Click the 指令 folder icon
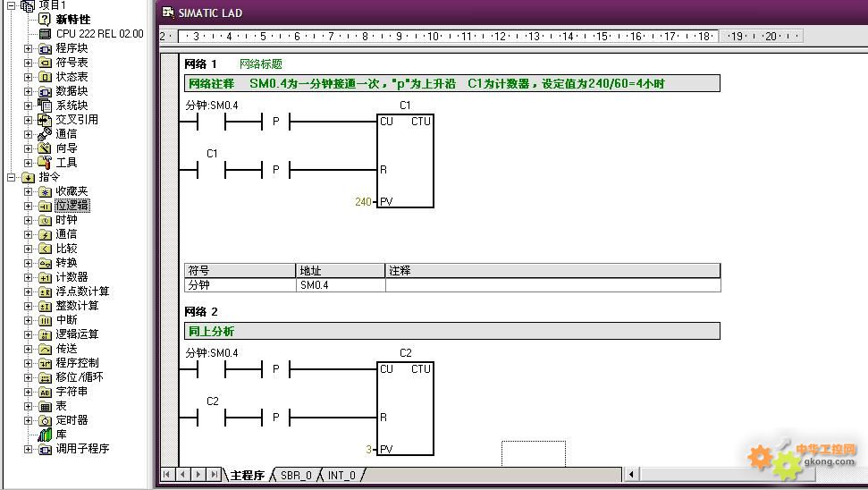868x490 pixels. [29, 177]
